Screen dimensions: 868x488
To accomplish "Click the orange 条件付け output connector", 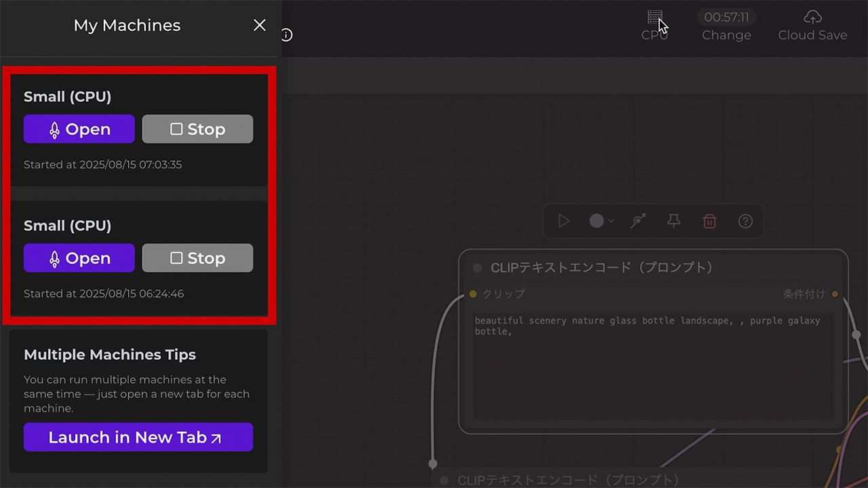I will [835, 294].
